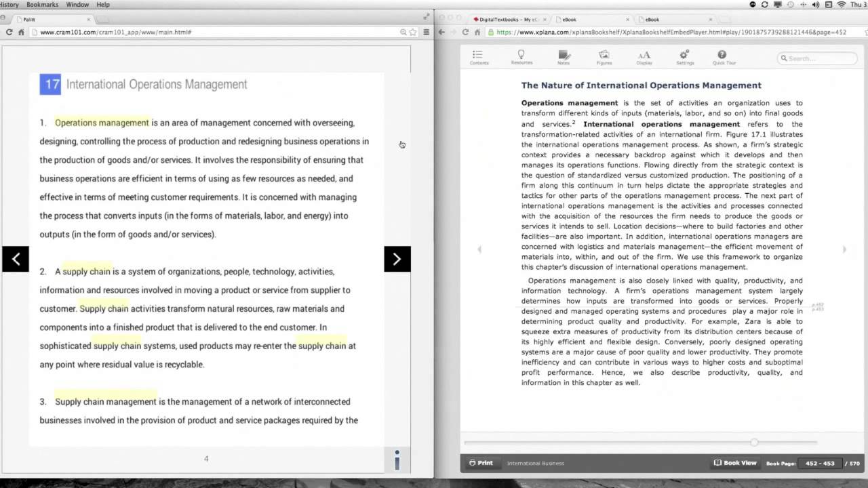Click highlighted term Supply chain management

106,401
